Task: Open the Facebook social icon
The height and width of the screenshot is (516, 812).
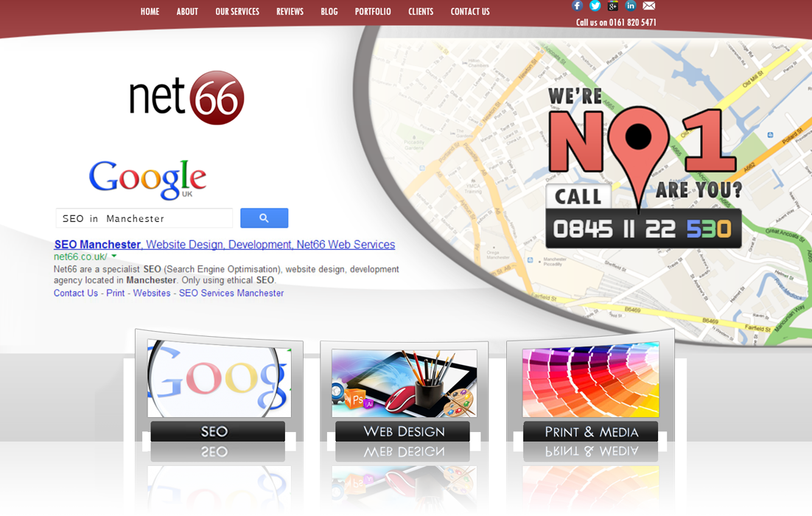Action: (x=578, y=6)
